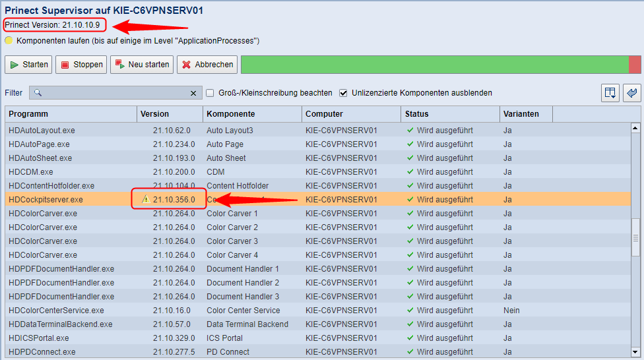Screen dimensions: 644x360
Task: Click the green checkmark in the PD Connect row
Action: click(x=410, y=352)
